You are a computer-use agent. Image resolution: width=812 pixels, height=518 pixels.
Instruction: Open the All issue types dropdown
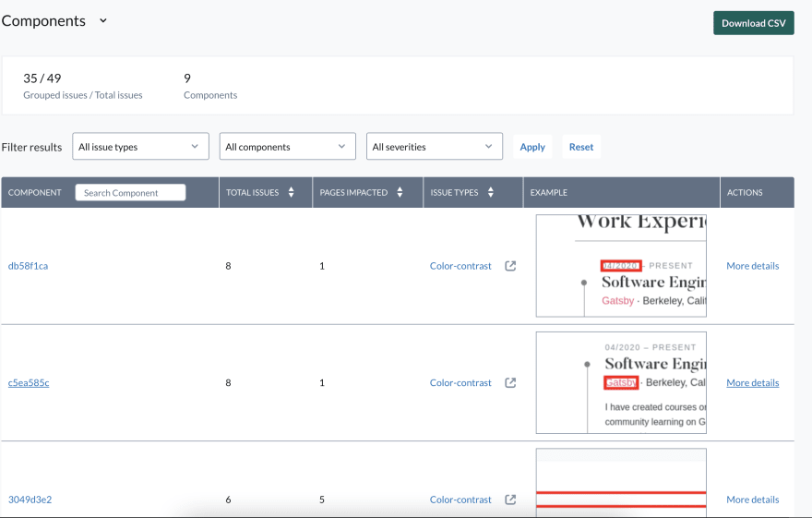point(141,147)
